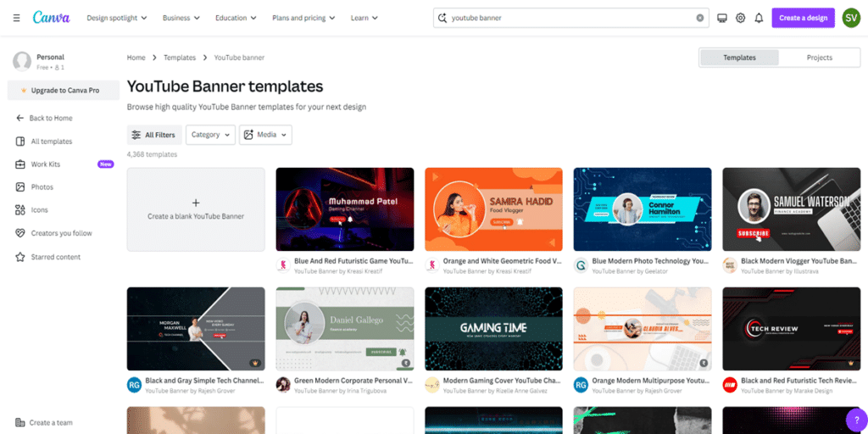Viewport: 868px width, 434px height.
Task: Open the All Filters button
Action: coord(154,135)
